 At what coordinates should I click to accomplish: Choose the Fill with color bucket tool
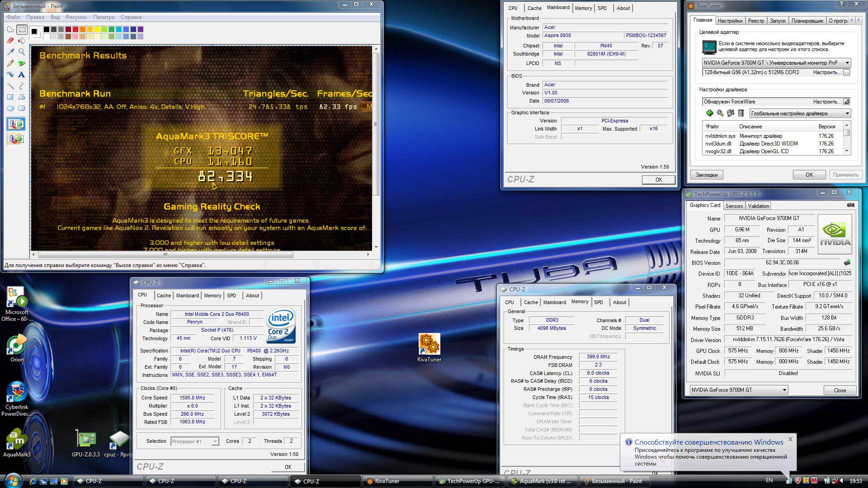[x=22, y=41]
